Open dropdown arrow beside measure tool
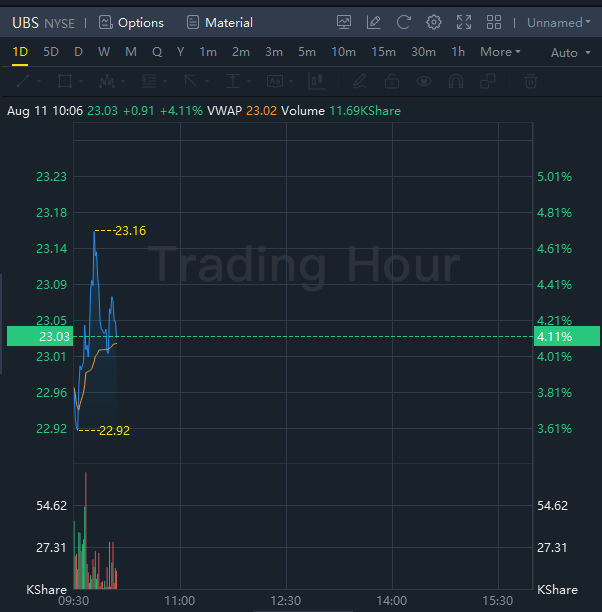 (x=249, y=81)
